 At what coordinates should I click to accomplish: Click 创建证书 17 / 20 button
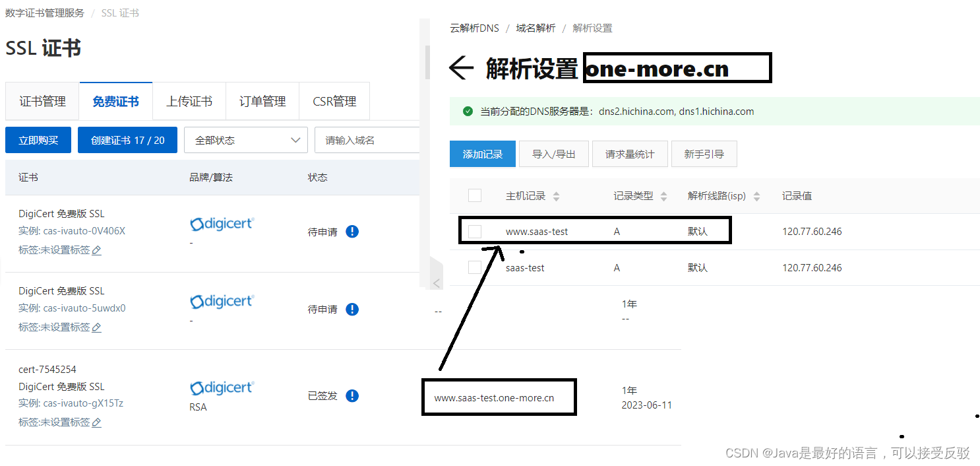click(127, 140)
